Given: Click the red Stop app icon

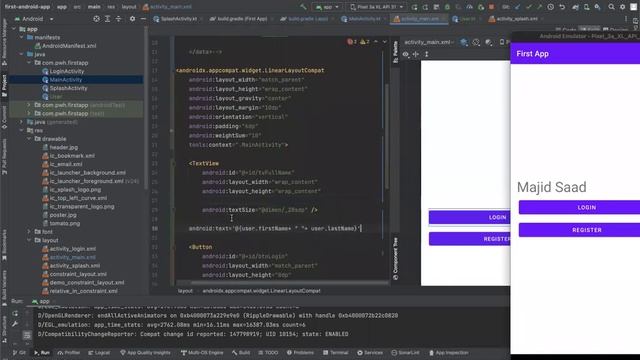Looking at the screenshot, I should click(491, 7).
